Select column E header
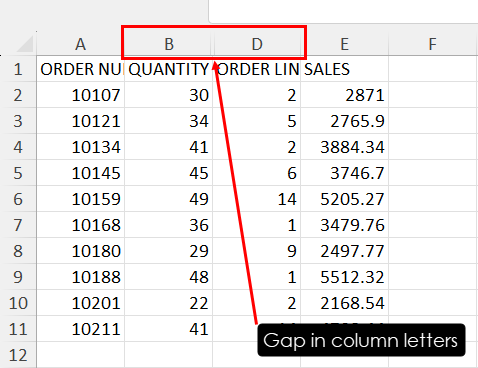The height and width of the screenshot is (368, 478). pos(344,44)
